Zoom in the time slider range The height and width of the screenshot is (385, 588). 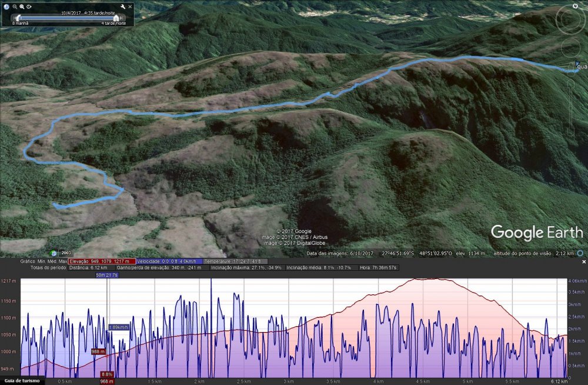tap(22, 6)
